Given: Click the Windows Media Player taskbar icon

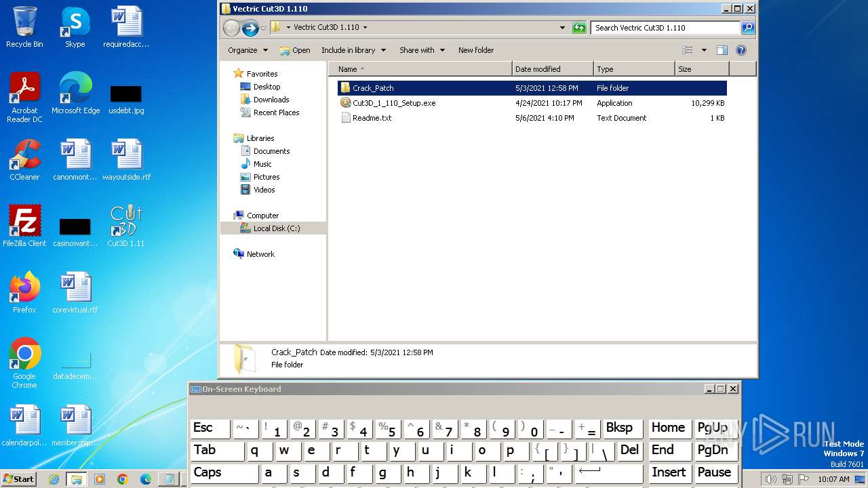Looking at the screenshot, I should click(x=100, y=479).
